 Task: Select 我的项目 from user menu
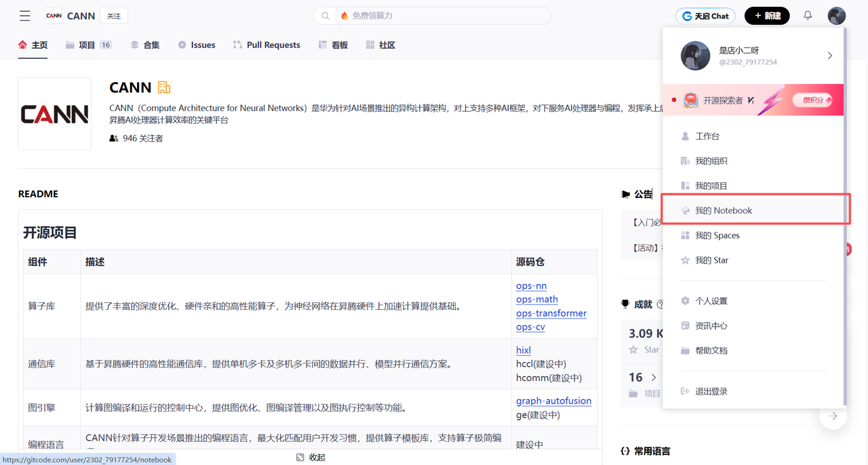click(x=753, y=186)
